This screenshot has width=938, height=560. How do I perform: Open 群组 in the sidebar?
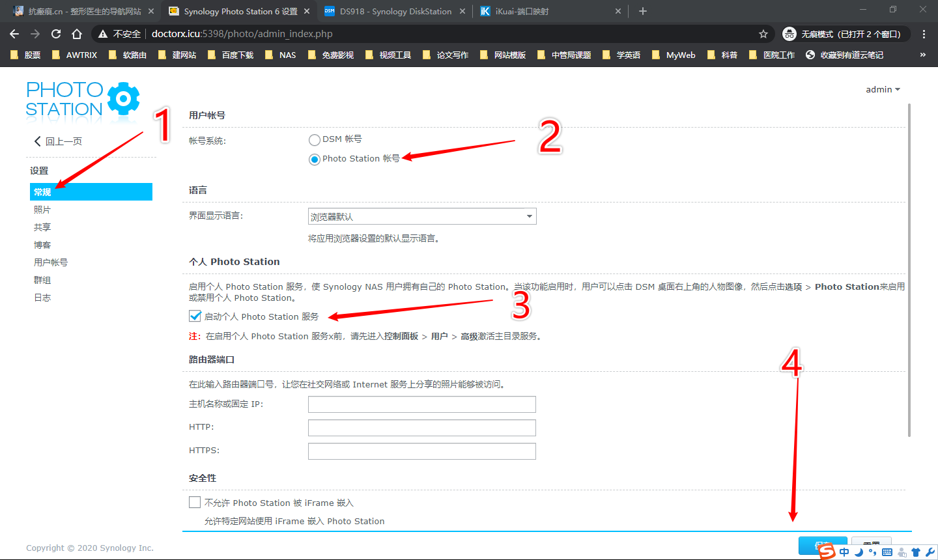42,280
